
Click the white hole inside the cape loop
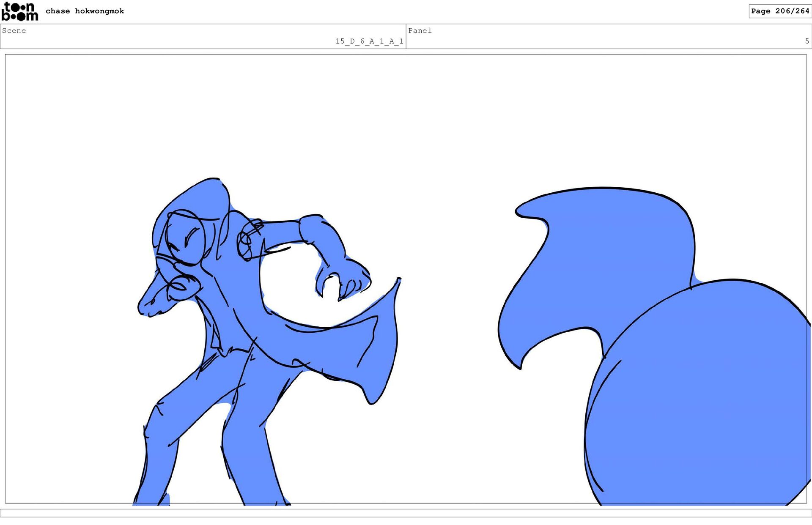coord(292,287)
